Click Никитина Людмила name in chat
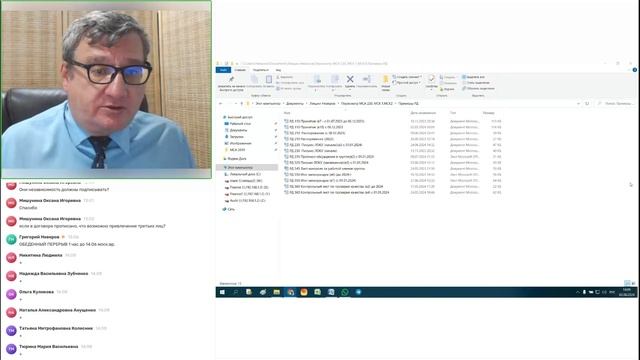Screen dimensions: 640x360 tap(40, 256)
